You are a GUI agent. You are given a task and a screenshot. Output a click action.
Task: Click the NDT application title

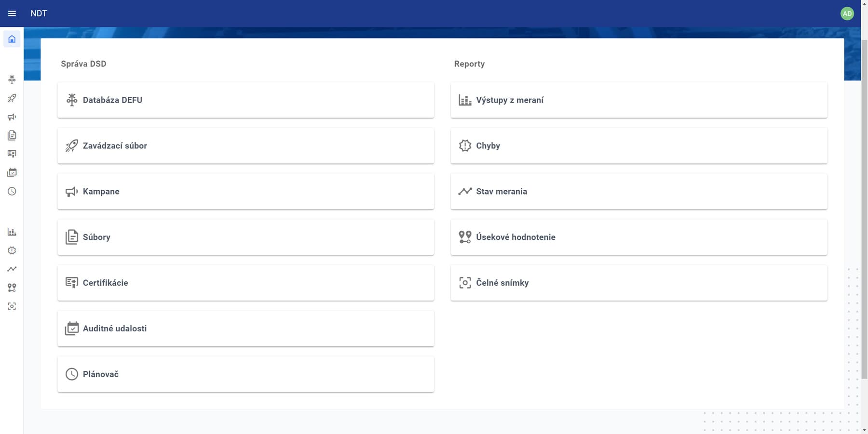pyautogui.click(x=39, y=13)
